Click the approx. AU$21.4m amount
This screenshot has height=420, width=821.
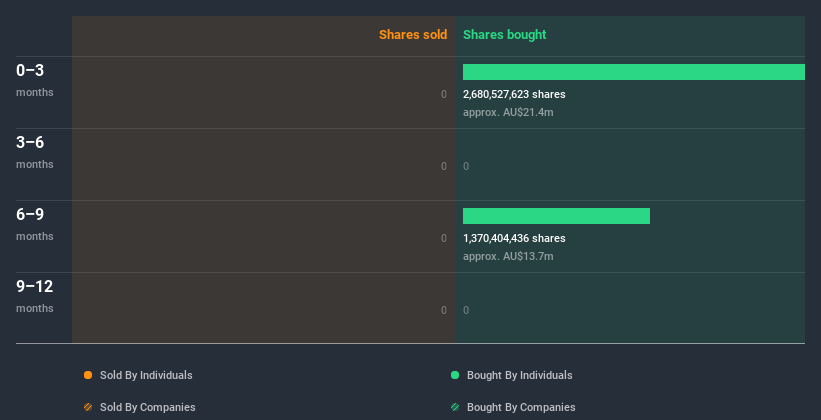click(x=508, y=112)
